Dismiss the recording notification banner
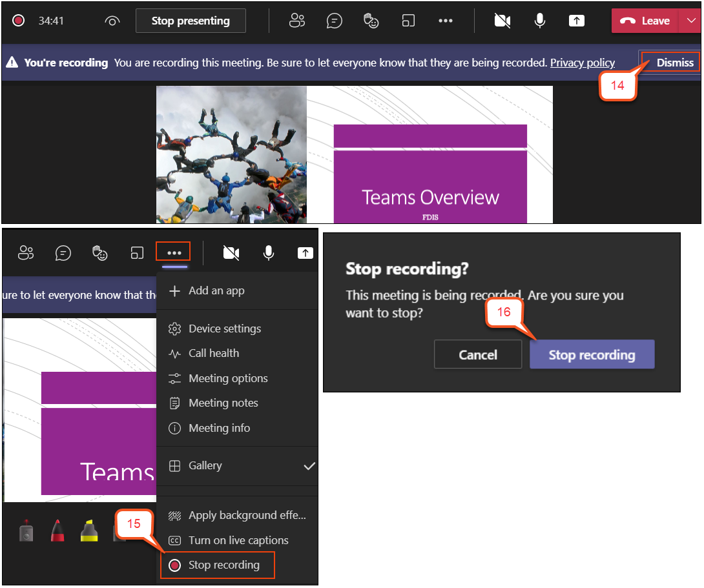This screenshot has width=704, height=588. coord(671,63)
